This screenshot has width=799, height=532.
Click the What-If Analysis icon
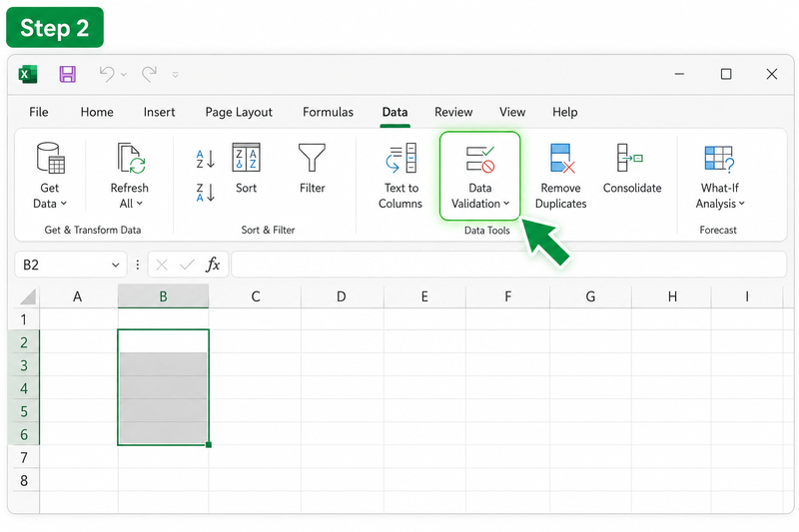719,159
